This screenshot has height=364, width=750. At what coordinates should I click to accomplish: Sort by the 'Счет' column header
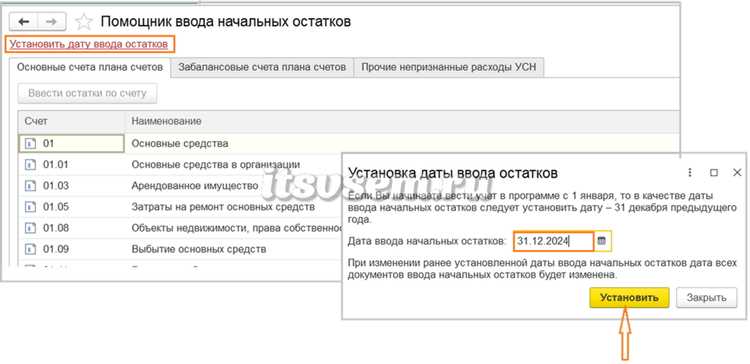coord(72,121)
